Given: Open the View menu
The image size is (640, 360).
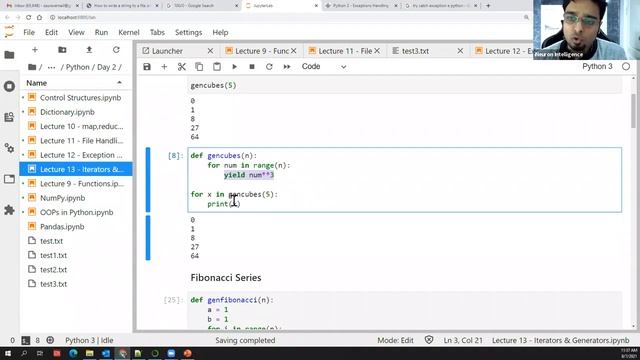Looking at the screenshot, I should [x=76, y=32].
